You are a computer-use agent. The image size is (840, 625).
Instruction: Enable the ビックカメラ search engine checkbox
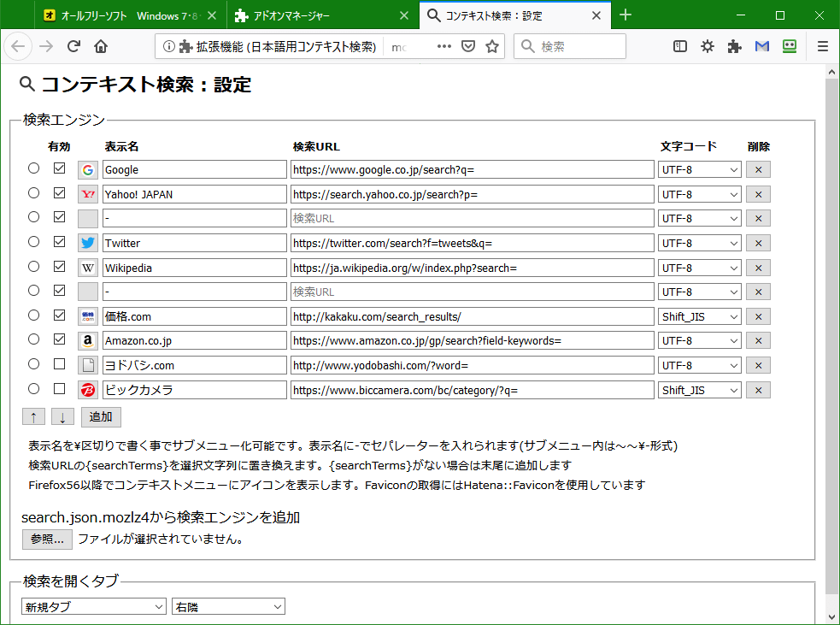tap(60, 389)
